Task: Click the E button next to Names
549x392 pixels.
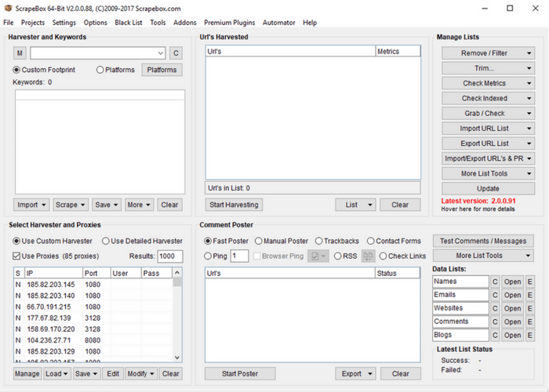Action: 529,281
